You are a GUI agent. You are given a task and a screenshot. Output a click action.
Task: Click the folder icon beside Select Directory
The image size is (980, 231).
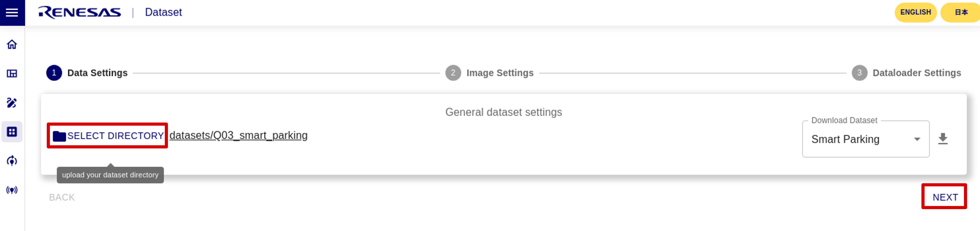click(x=59, y=136)
